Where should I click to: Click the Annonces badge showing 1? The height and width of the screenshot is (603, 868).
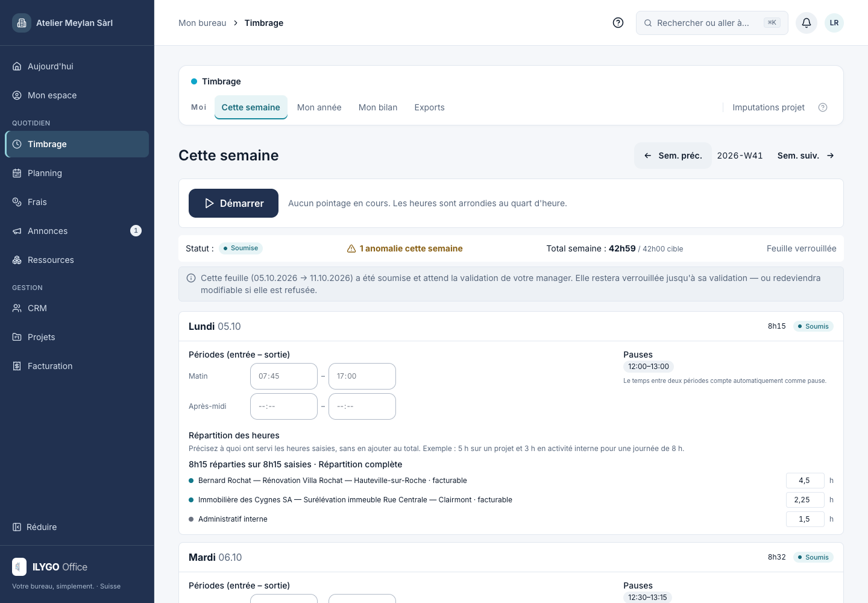point(136,231)
